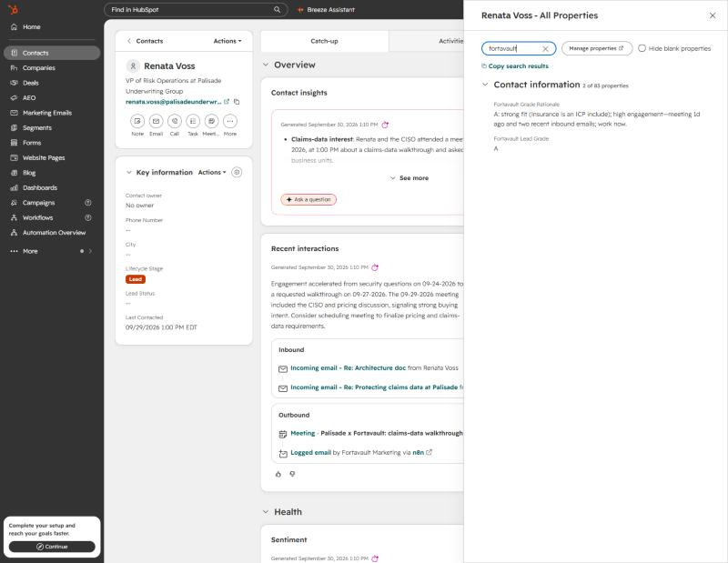The image size is (728, 563).
Task: Enable Hide blank properties checkbox
Action: pyautogui.click(x=642, y=48)
